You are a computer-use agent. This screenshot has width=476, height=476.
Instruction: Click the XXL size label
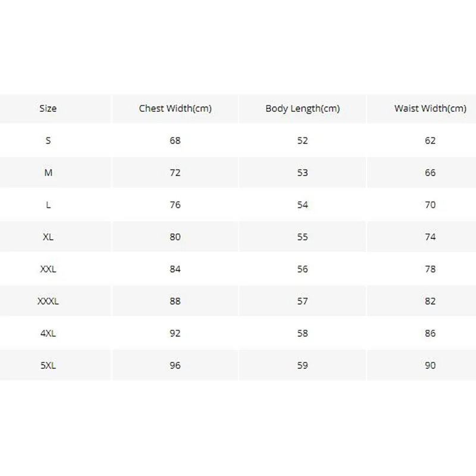48,269
